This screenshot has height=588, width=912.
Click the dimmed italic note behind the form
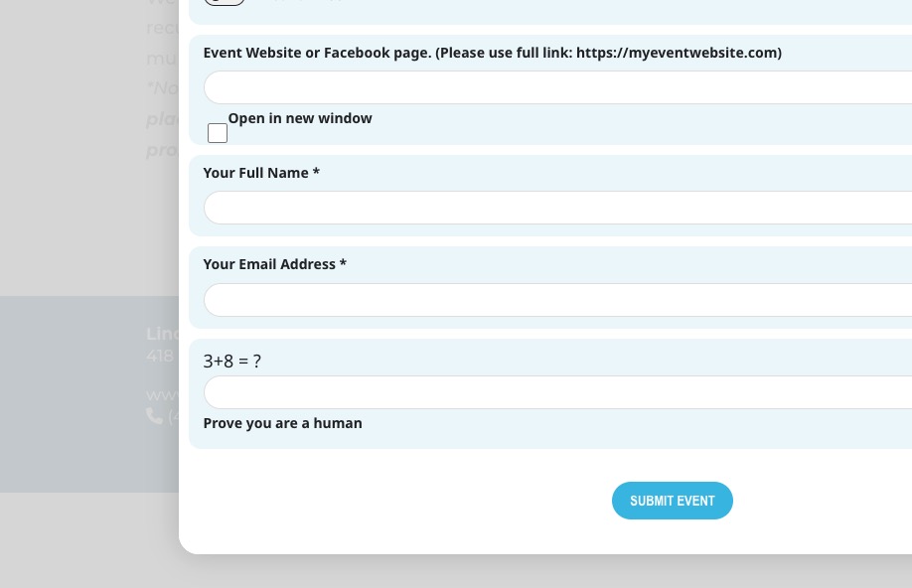pos(162,119)
